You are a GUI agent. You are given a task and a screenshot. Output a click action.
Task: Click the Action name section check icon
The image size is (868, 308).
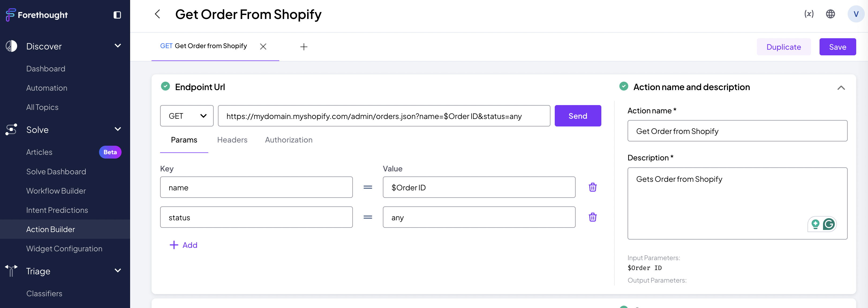pos(624,87)
